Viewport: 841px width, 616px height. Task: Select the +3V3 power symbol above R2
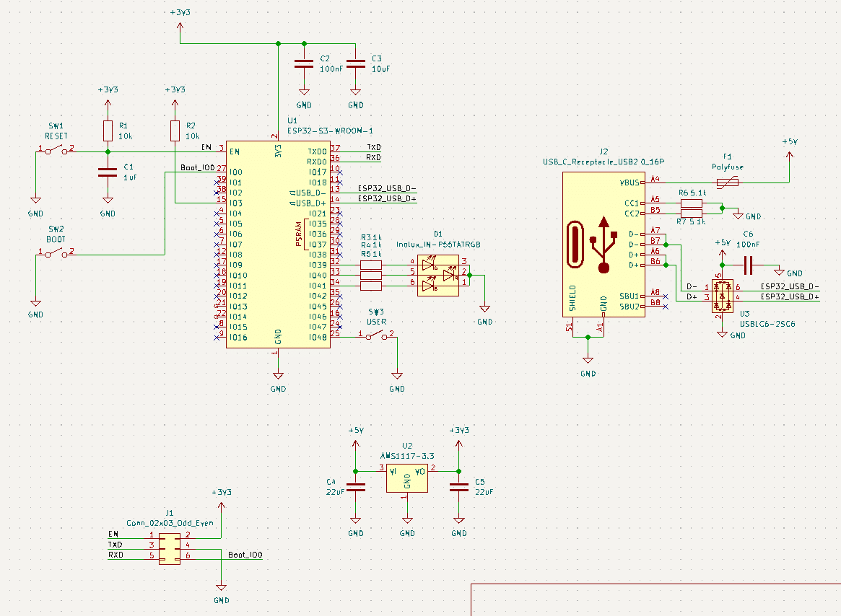pos(175,98)
